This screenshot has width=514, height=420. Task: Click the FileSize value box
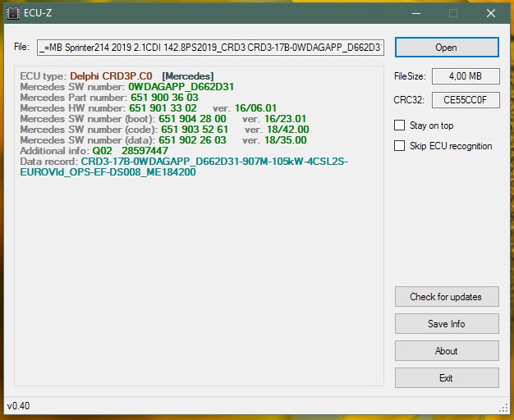click(x=466, y=76)
